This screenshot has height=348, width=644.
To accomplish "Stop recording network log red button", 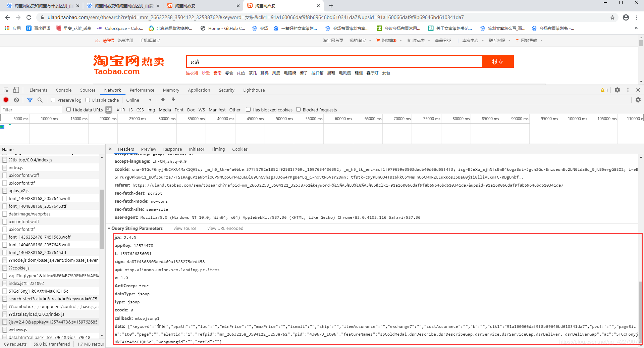I will (x=6, y=100).
